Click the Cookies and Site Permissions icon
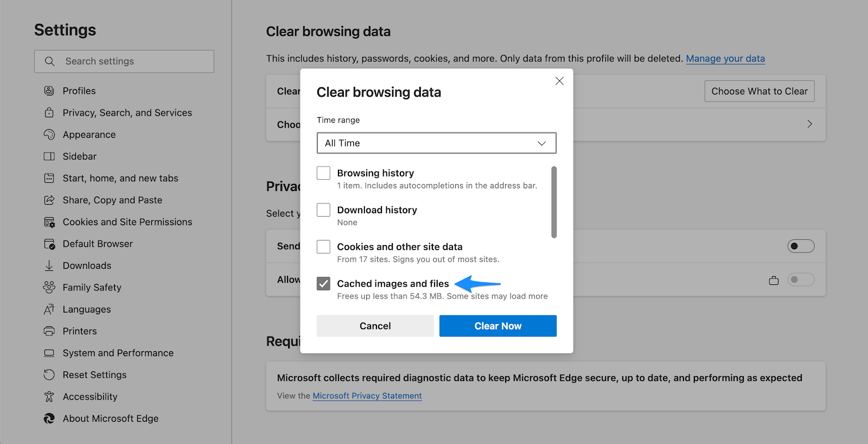 49,222
